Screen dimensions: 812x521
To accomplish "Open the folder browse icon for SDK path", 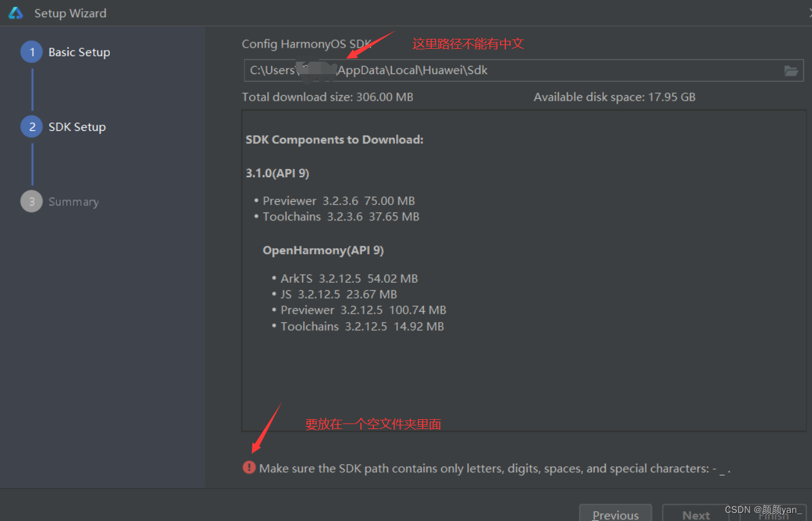I will pyautogui.click(x=791, y=70).
